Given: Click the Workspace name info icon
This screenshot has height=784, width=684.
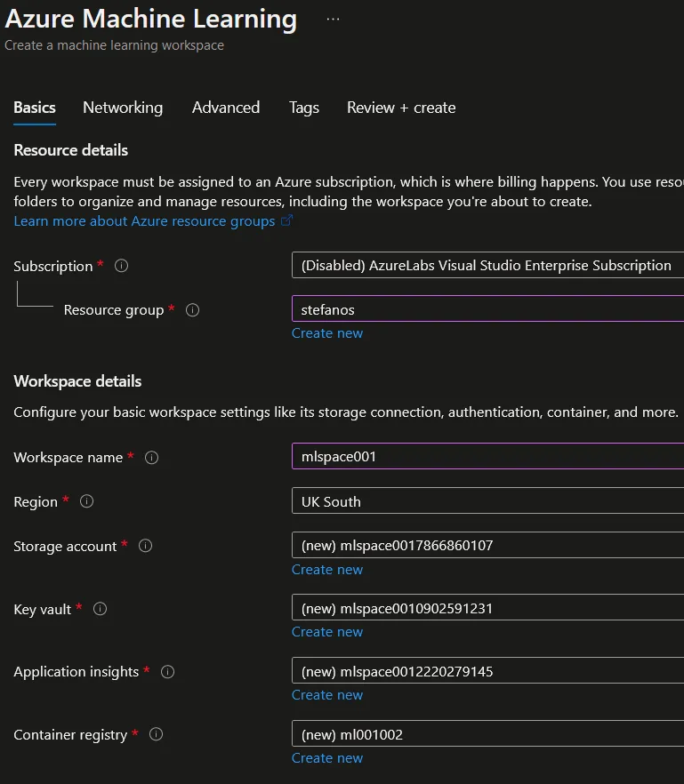Looking at the screenshot, I should point(151,458).
